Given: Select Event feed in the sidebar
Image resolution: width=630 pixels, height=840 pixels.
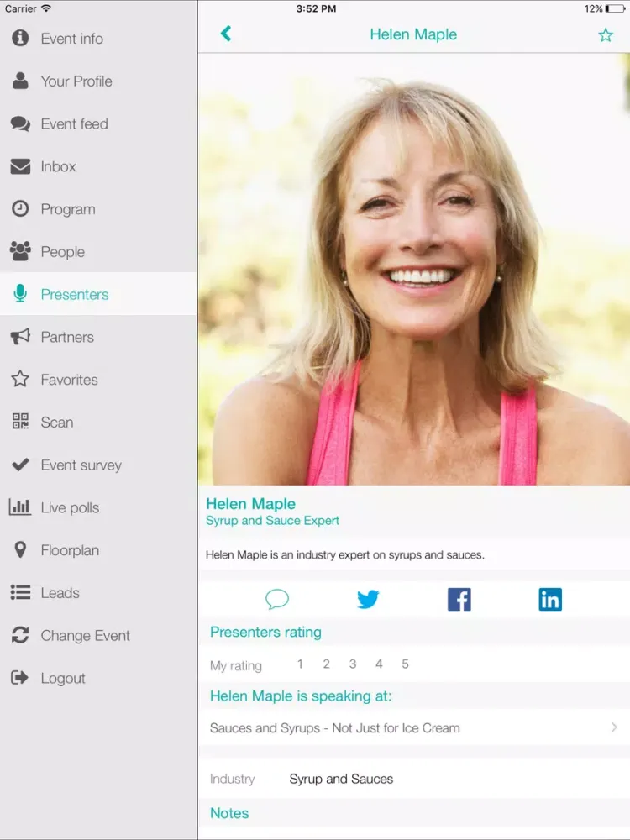Looking at the screenshot, I should pyautogui.click(x=74, y=124).
